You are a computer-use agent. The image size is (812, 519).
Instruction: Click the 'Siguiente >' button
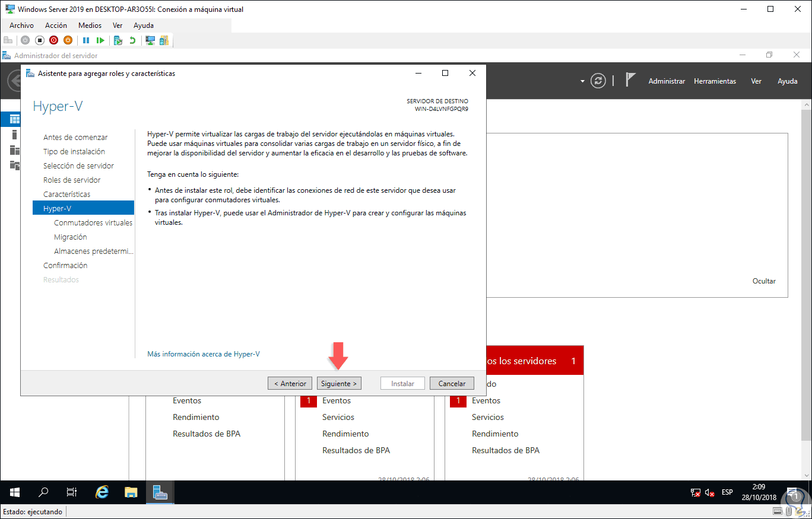(x=339, y=383)
